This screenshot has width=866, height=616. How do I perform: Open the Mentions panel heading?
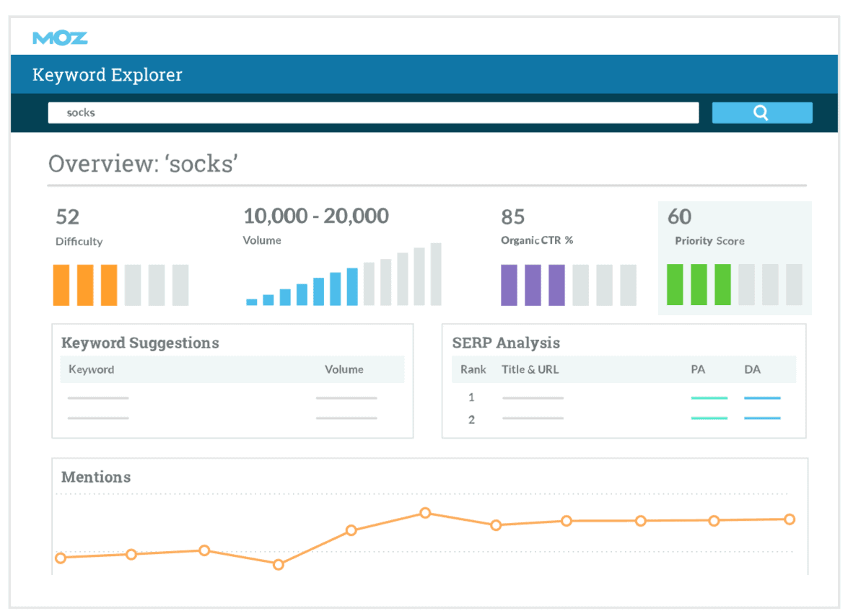coord(96,477)
